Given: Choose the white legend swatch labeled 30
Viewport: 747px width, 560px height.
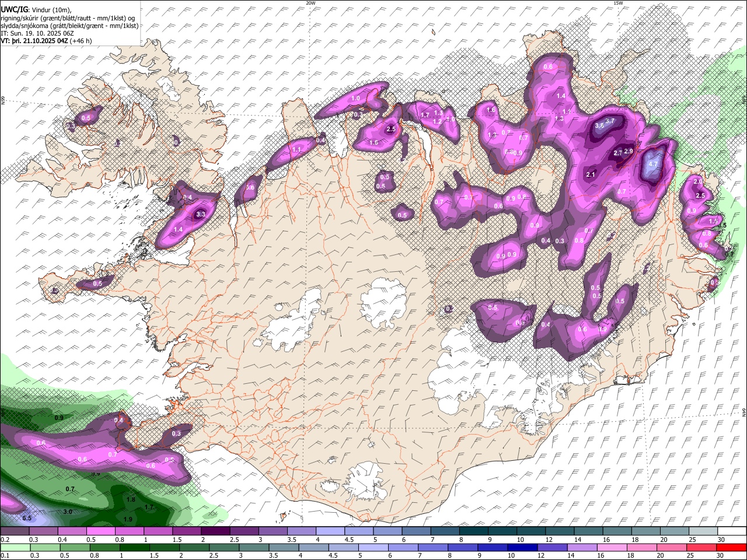Looking at the screenshot, I should [x=732, y=531].
